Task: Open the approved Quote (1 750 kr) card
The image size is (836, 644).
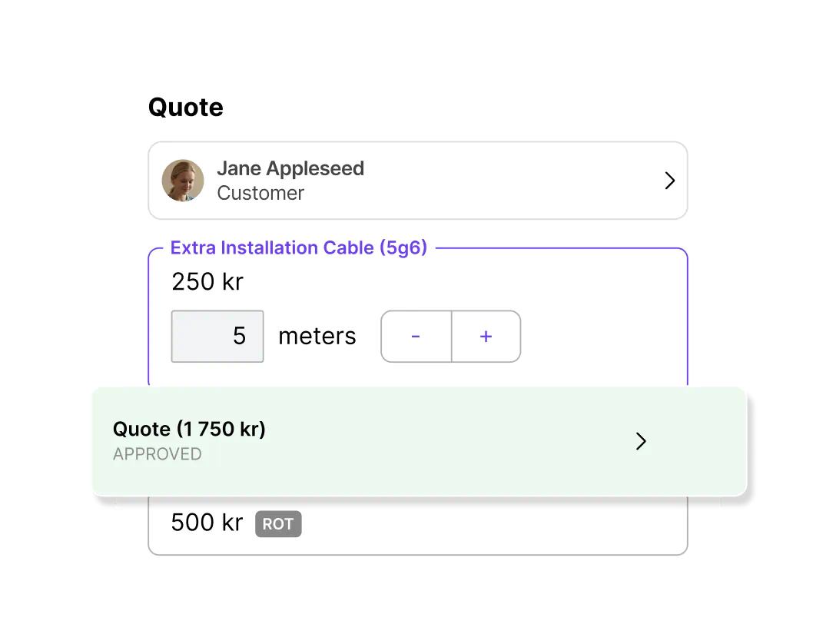Action: pyautogui.click(x=420, y=441)
